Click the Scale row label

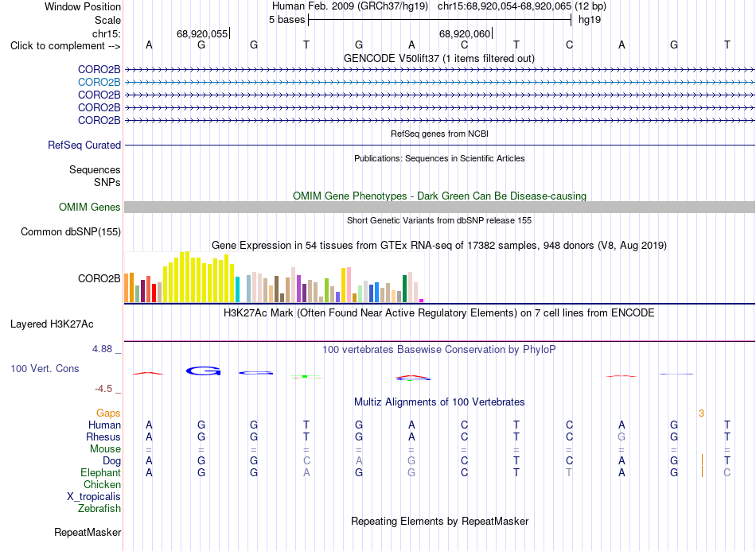pyautogui.click(x=107, y=20)
